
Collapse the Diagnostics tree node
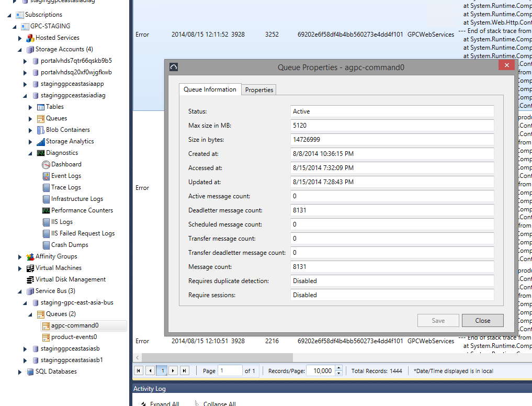click(x=30, y=153)
